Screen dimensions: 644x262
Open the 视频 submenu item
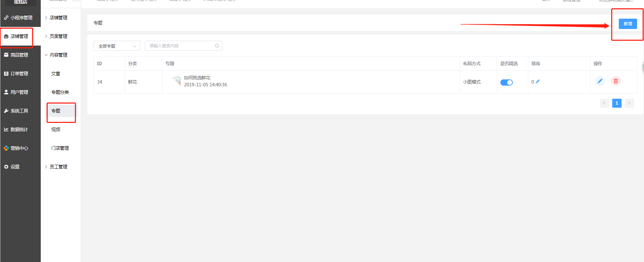(x=56, y=129)
